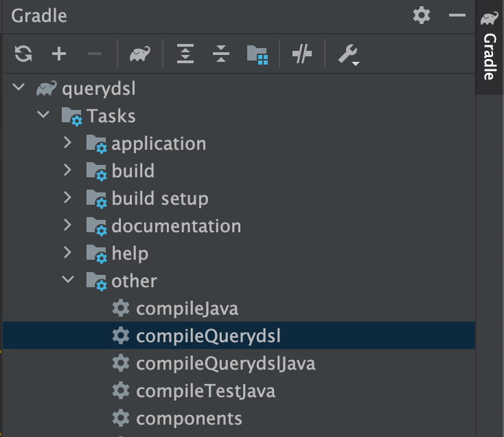
Task: Click the Tasks folder gear icon
Action: (x=71, y=116)
